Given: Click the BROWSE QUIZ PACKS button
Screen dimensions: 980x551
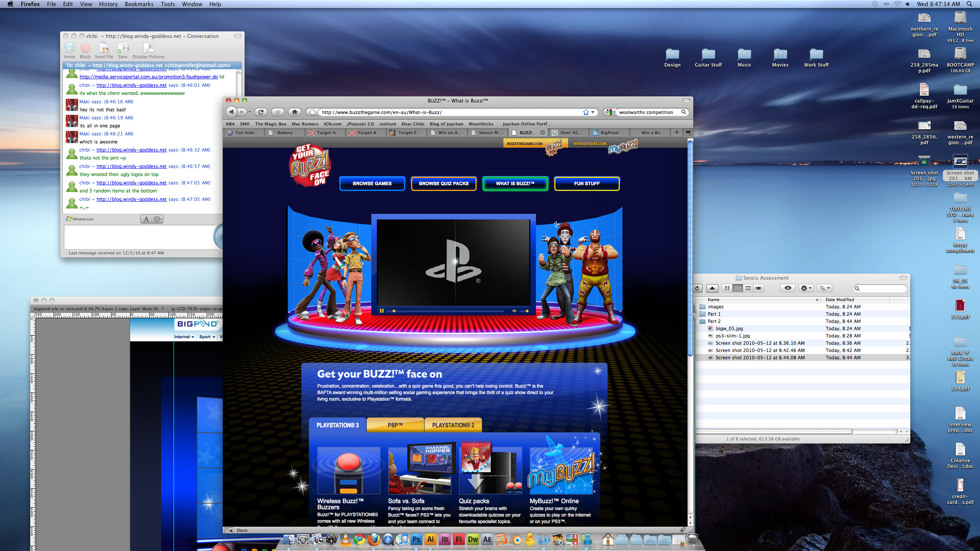Looking at the screenshot, I should pyautogui.click(x=443, y=183).
